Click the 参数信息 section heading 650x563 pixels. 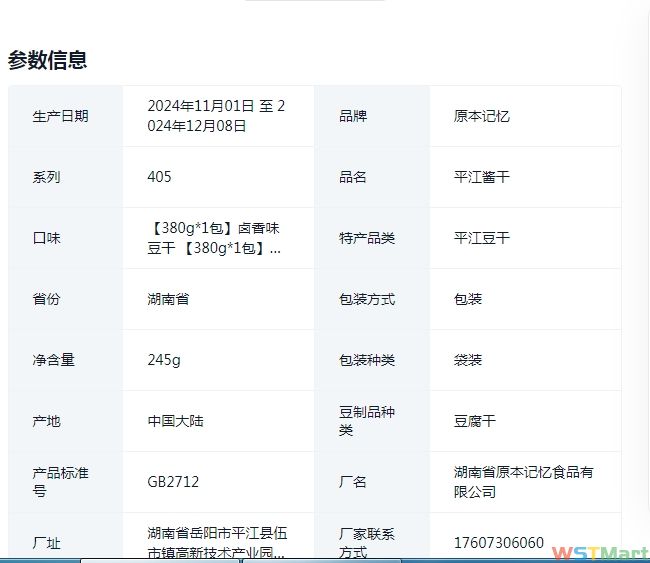point(47,60)
